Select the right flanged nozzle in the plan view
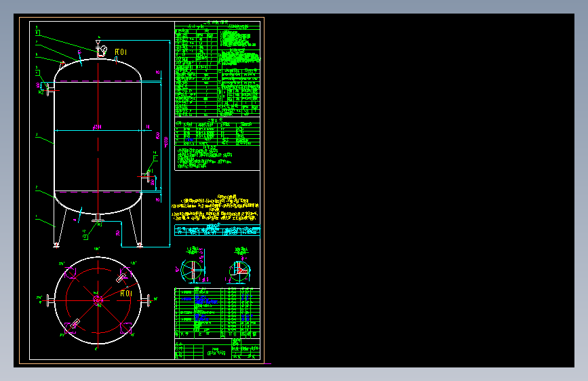Viewport: 588px width, 381px height. [146, 300]
